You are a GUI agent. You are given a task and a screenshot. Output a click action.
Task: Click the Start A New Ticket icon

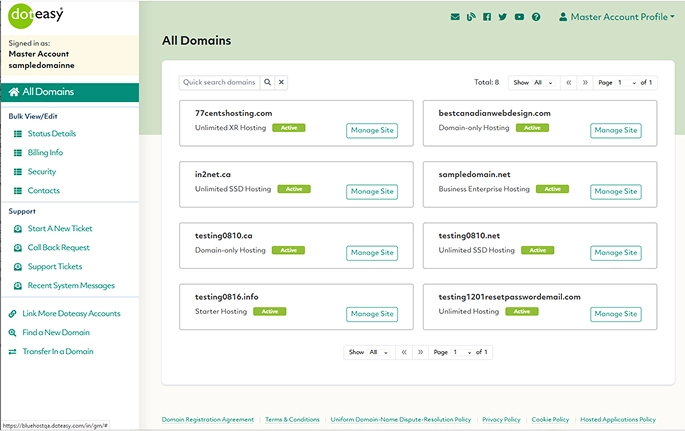tap(18, 229)
